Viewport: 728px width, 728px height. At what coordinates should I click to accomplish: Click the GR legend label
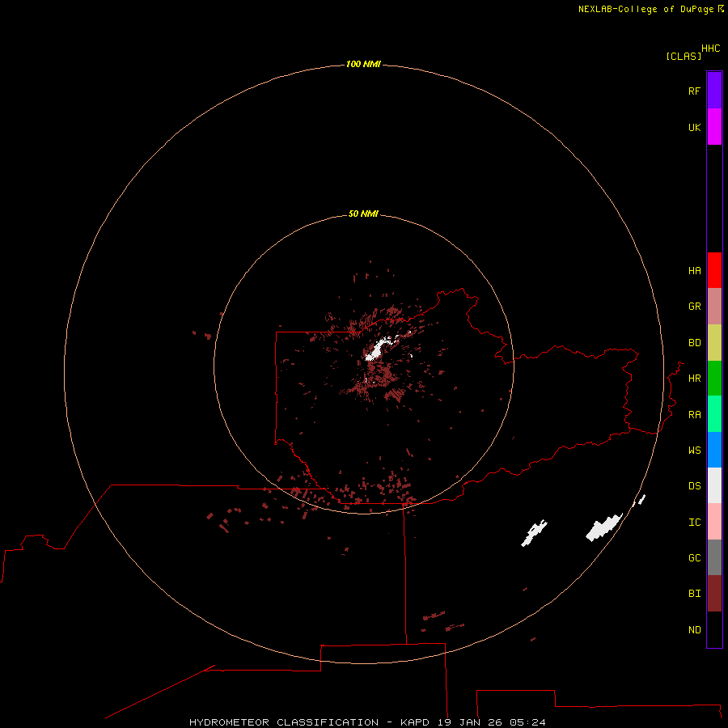point(694,307)
